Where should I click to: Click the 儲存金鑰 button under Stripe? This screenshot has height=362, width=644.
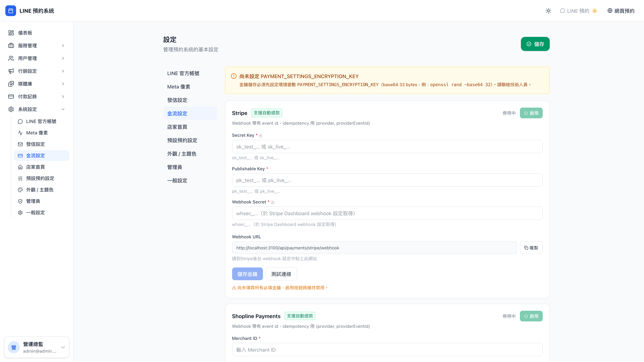point(247,274)
